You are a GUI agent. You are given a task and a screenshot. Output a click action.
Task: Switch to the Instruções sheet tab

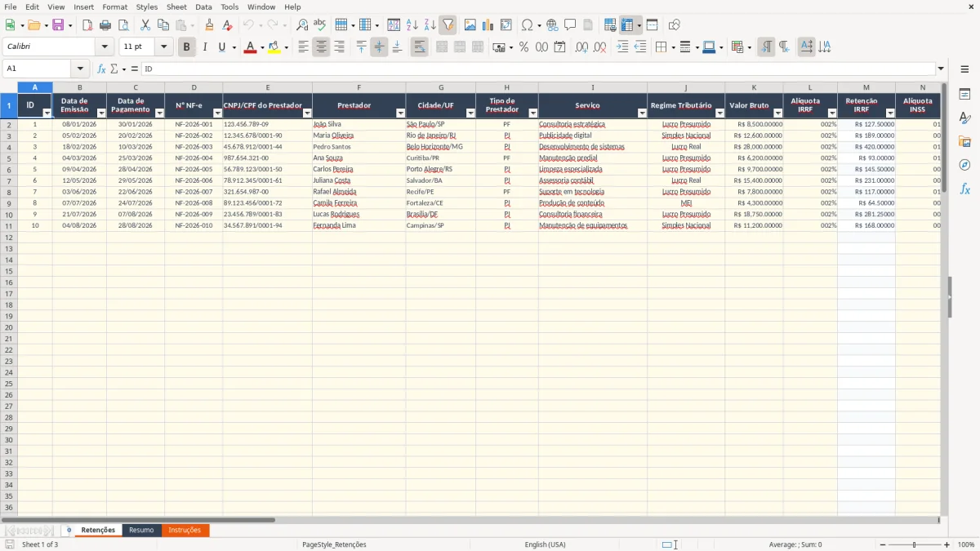(185, 531)
